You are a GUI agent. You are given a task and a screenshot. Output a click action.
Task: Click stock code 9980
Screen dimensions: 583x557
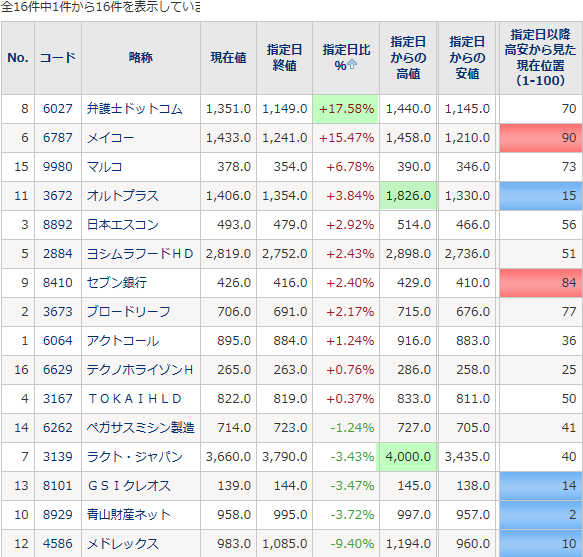pyautogui.click(x=58, y=167)
